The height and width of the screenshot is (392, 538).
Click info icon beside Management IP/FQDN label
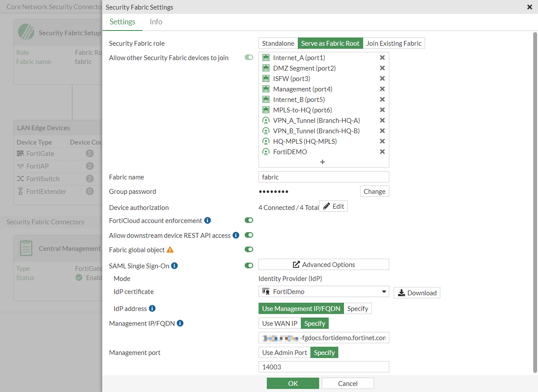tap(180, 323)
